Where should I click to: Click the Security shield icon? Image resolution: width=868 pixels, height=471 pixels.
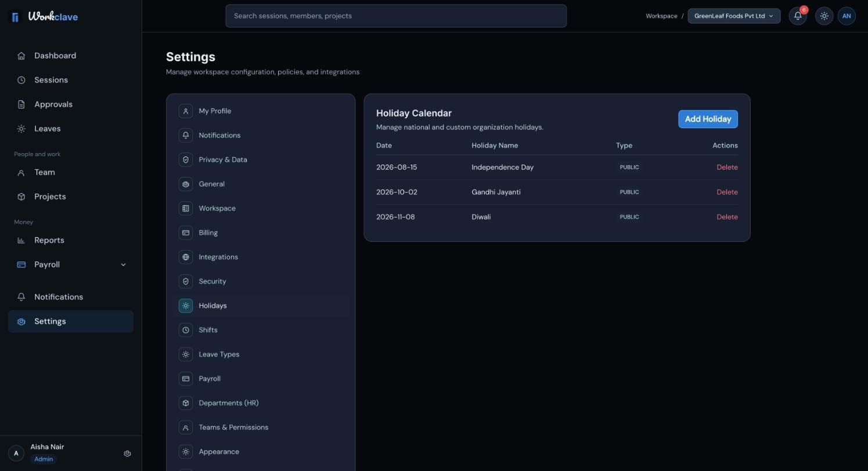(x=186, y=281)
